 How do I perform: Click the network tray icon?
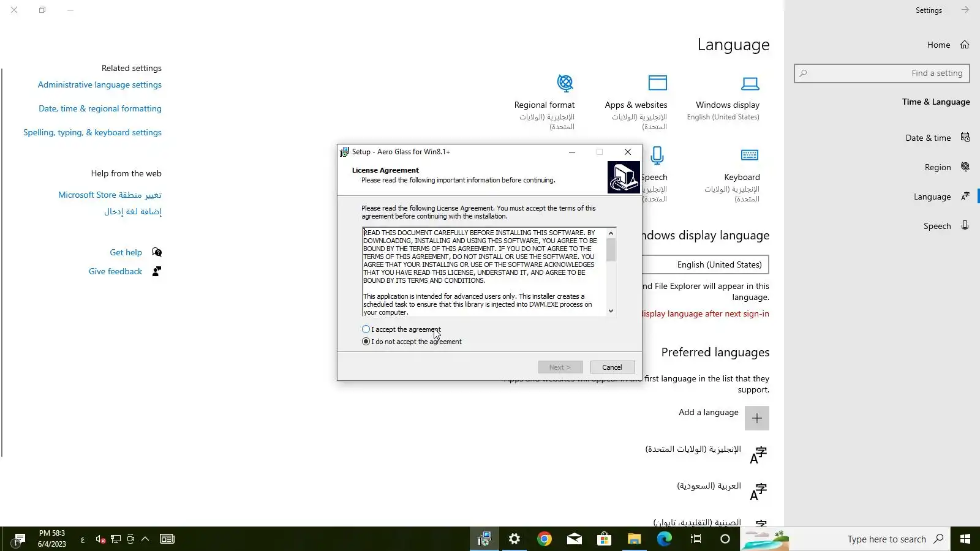tap(115, 539)
